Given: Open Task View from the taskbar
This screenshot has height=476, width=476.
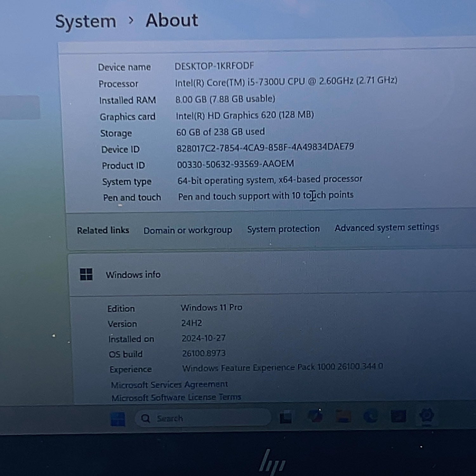Looking at the screenshot, I should tap(286, 417).
